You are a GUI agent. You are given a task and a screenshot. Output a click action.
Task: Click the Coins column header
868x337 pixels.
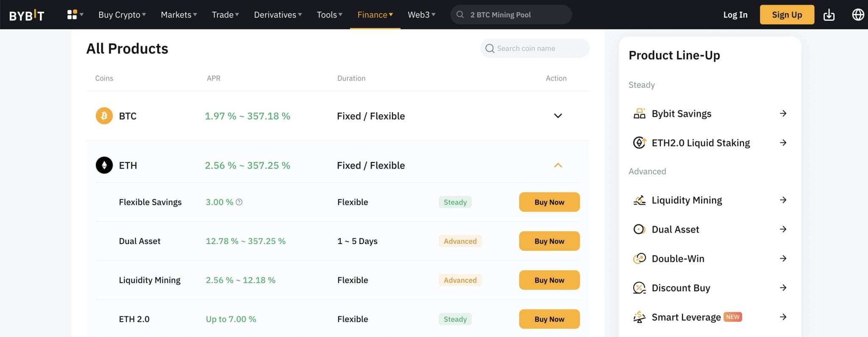point(104,79)
